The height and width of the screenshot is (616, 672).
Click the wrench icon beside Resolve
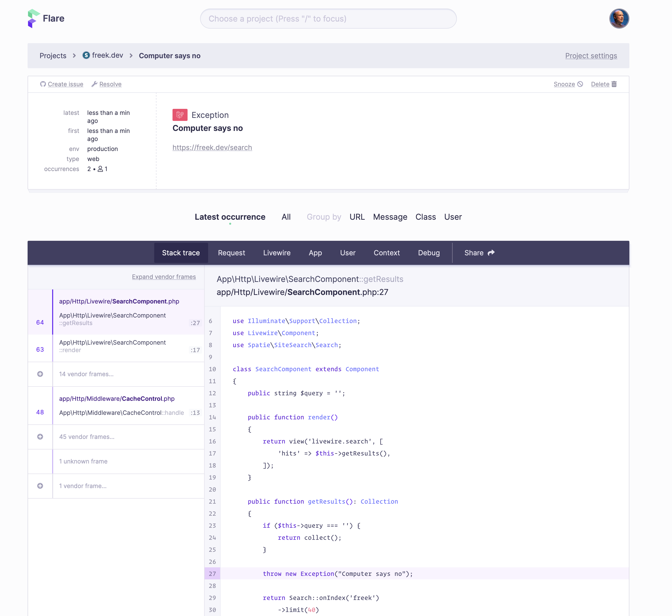(x=94, y=84)
